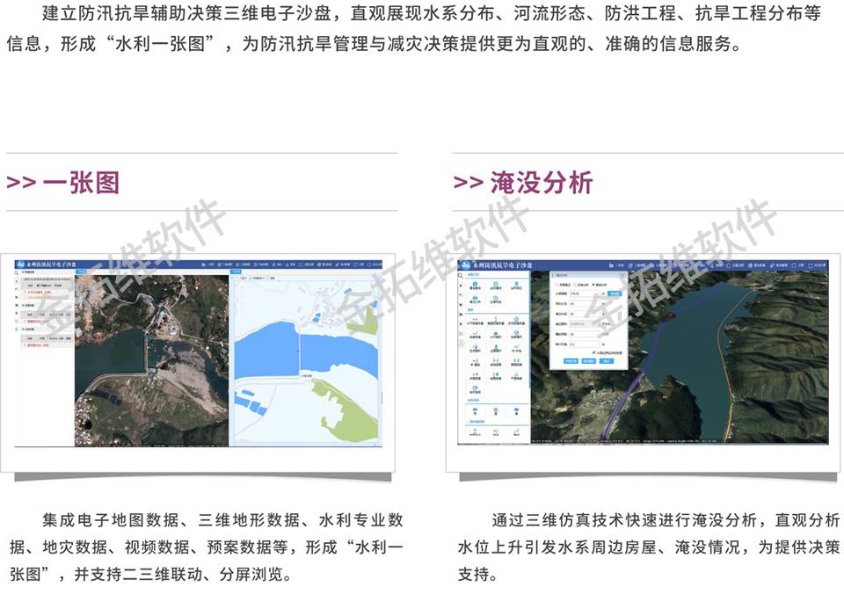Click 一张图 in the flood screenshot's top toolbar
Viewport: 844px width, 616px height.
[619, 263]
